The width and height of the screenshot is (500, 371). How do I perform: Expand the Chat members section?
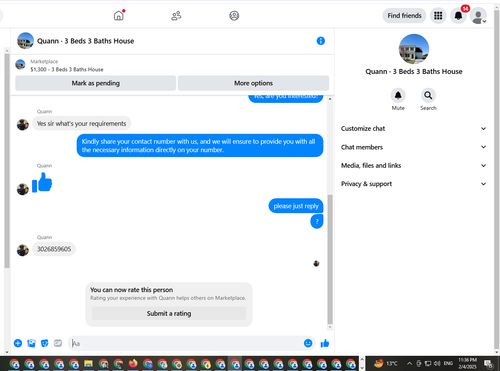pos(413,147)
